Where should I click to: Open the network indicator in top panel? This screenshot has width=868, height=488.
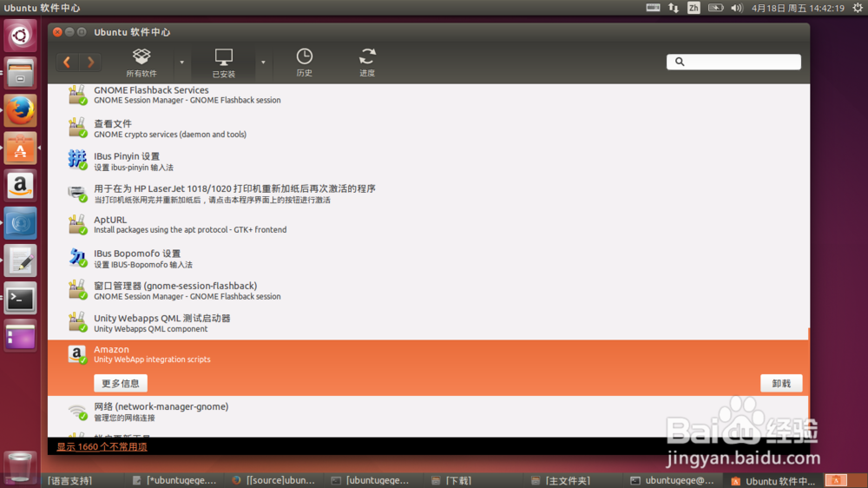pyautogui.click(x=674, y=8)
